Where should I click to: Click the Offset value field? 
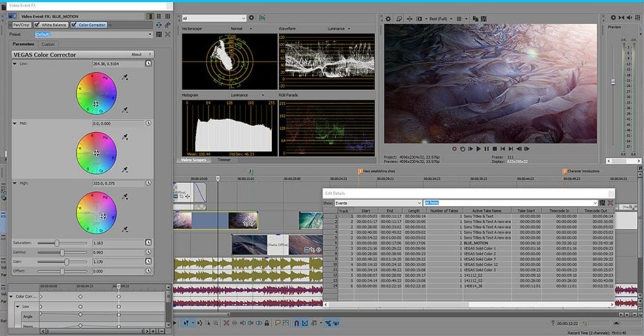[x=119, y=271]
